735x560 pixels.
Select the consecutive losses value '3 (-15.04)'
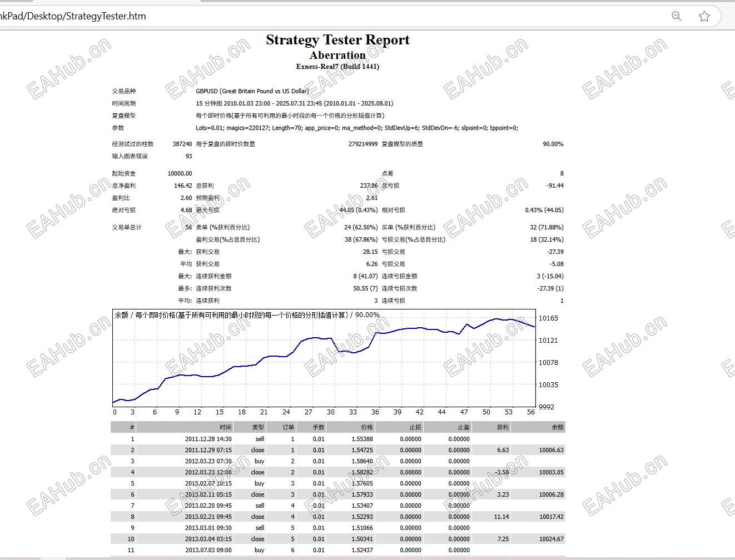550,276
